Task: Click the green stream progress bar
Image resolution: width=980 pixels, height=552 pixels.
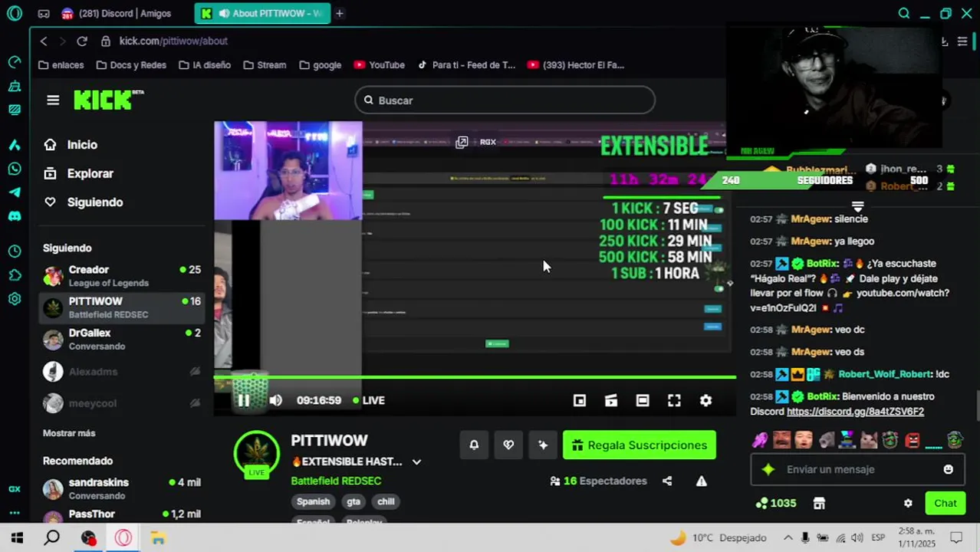Action: point(475,377)
